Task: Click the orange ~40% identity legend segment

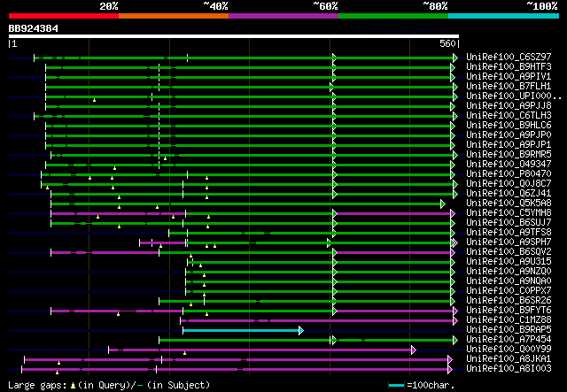Action: tap(174, 16)
